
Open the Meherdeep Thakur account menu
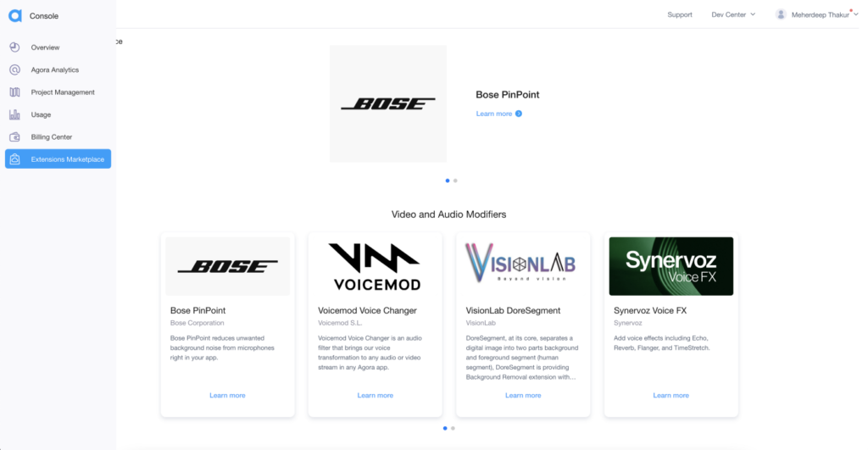point(816,15)
